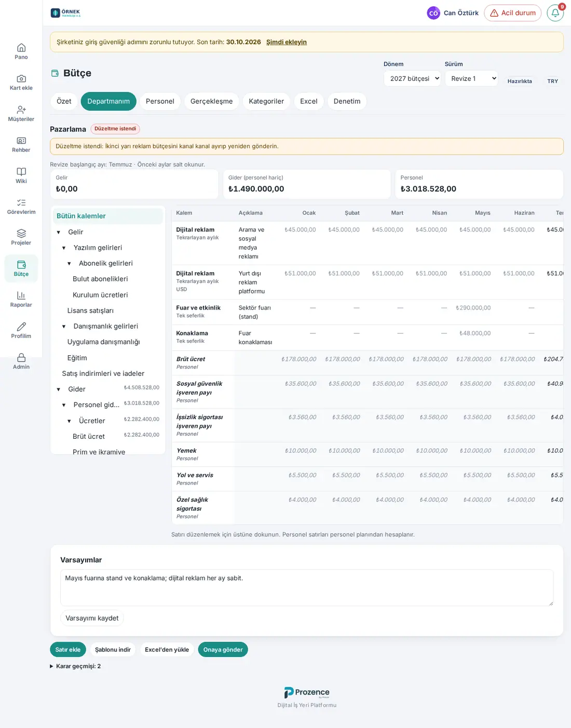Open the Fuar ve etkinlik row
The height and width of the screenshot is (728, 571).
tap(368, 312)
